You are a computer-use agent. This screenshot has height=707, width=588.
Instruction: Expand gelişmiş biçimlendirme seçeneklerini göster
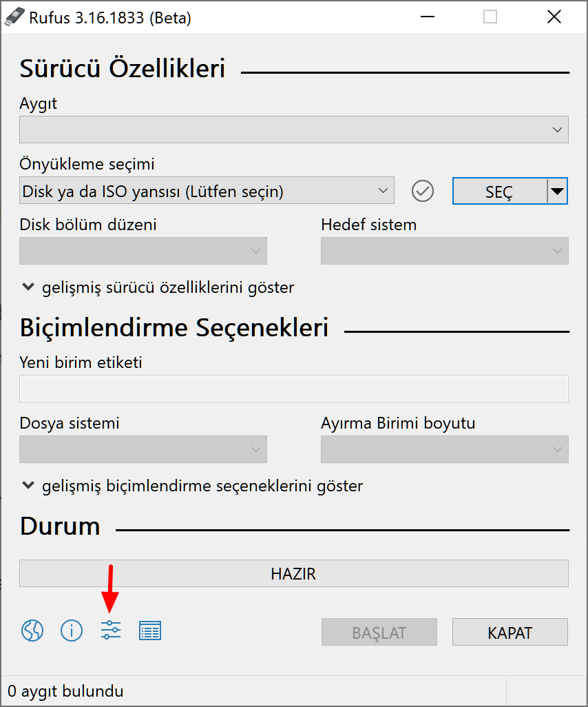pyautogui.click(x=192, y=486)
